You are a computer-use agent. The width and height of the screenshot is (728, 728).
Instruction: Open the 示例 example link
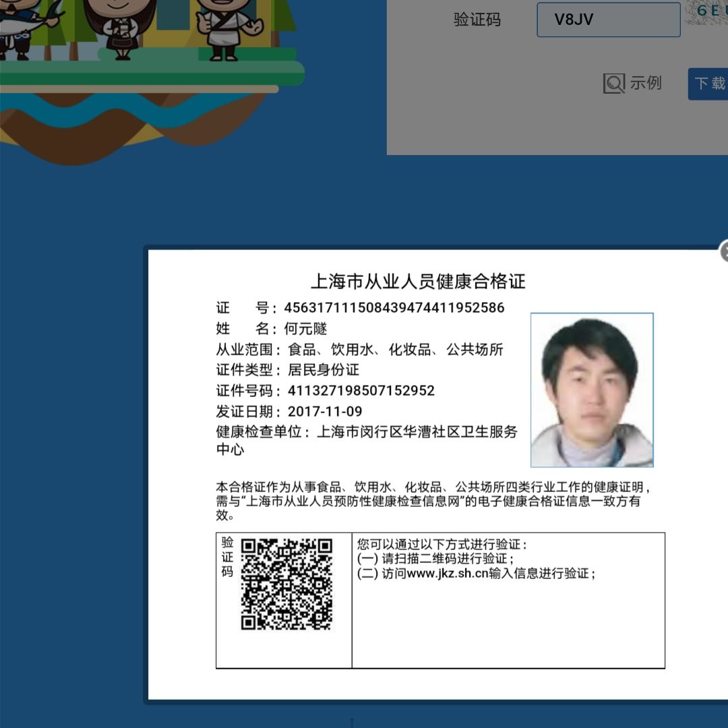pyautogui.click(x=645, y=83)
